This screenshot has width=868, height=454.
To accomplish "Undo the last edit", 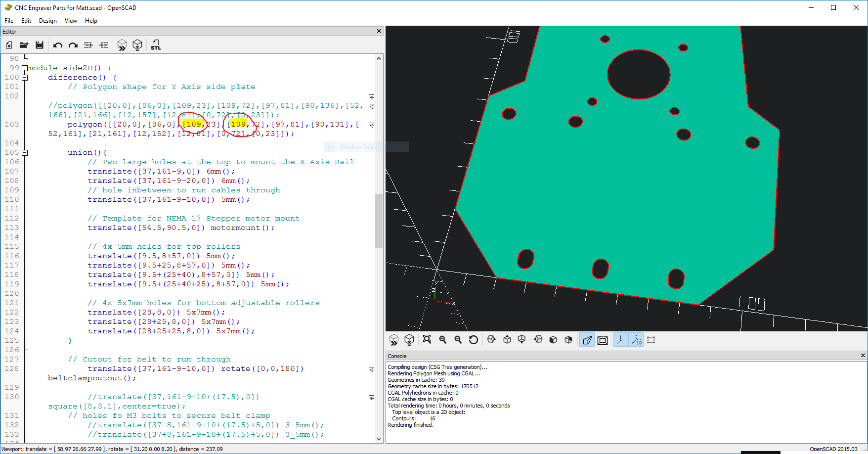I will [58, 45].
